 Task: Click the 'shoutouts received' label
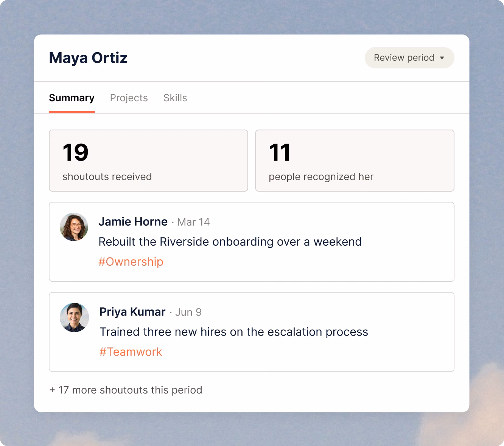click(x=107, y=177)
